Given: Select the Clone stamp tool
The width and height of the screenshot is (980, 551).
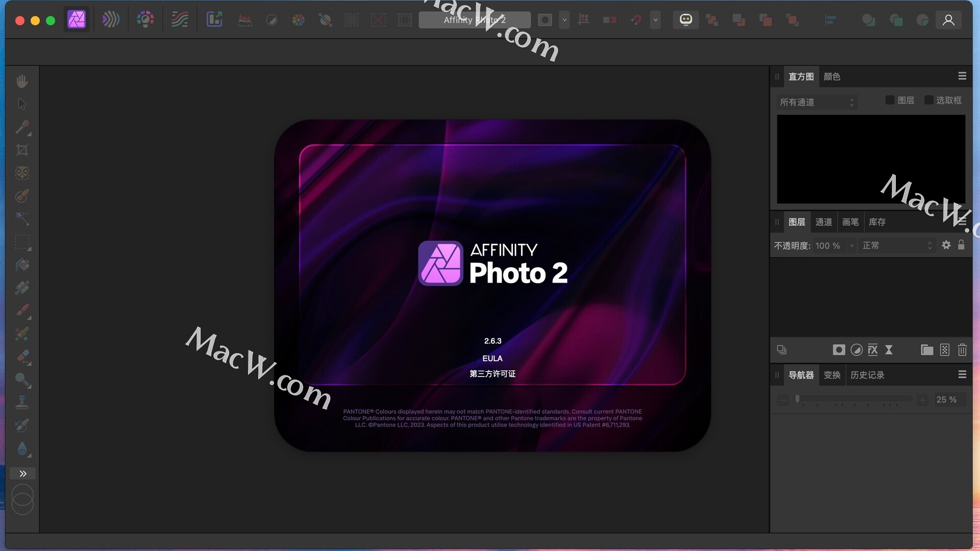Looking at the screenshot, I should tap(22, 403).
